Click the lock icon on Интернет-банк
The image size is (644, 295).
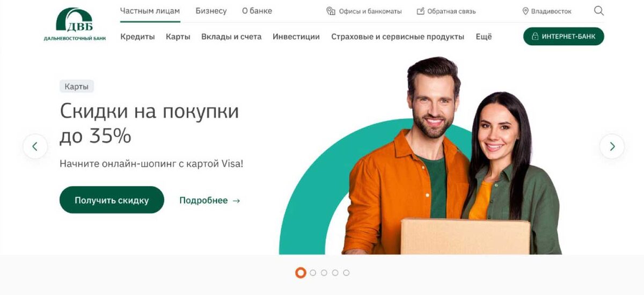[x=535, y=37]
